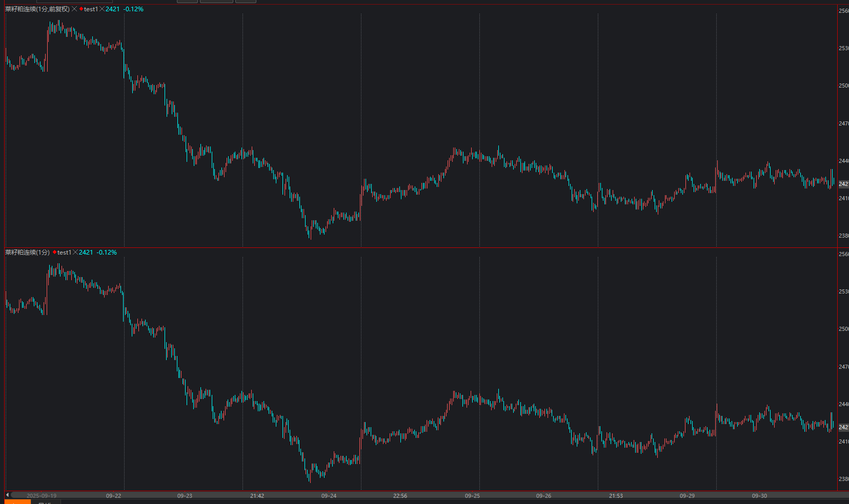849x504 pixels.
Task: Remove the test1 indicator from the top chart
Action: 102,9
